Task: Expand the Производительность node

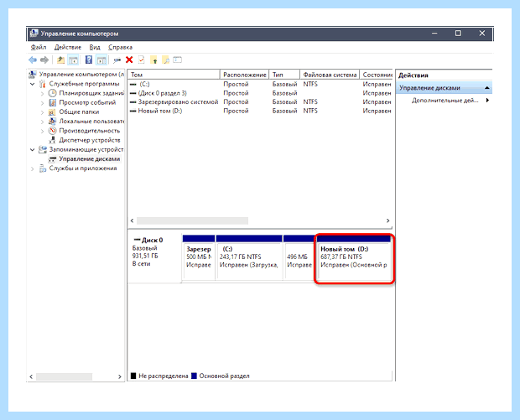Action: [42, 131]
